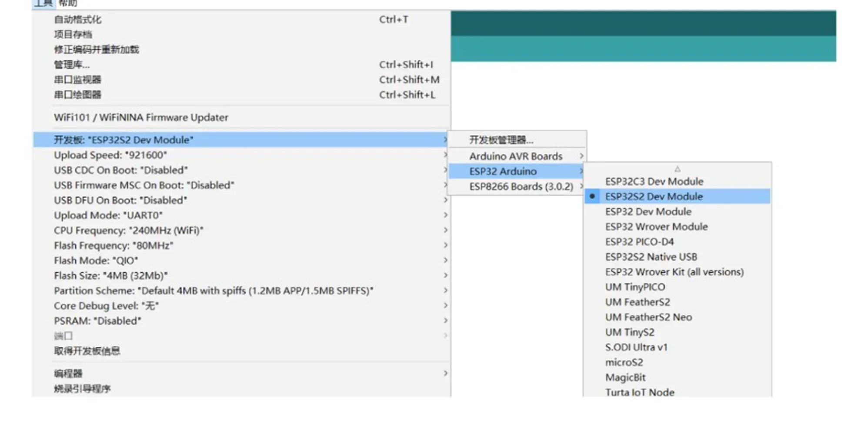
Task: Choose ESP32S2 Native USB board
Action: [x=678, y=257]
